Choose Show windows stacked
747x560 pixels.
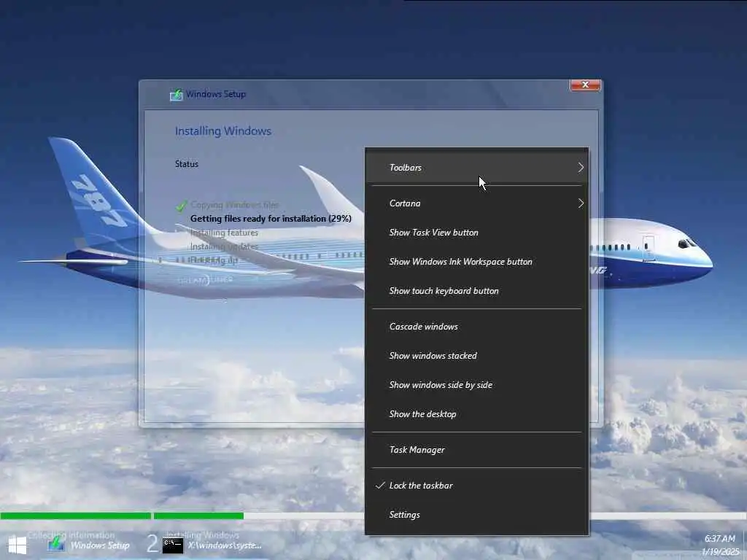477,356
